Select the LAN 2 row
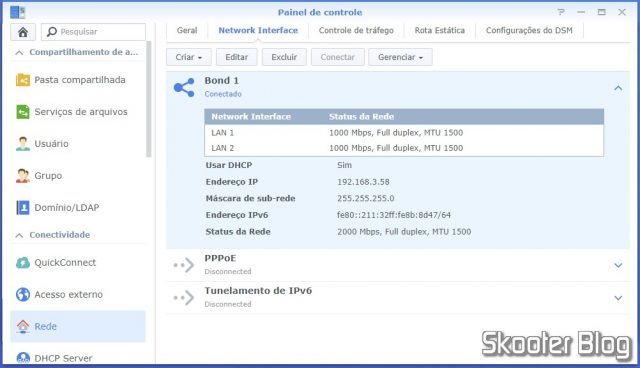This screenshot has width=640, height=368. (404, 148)
